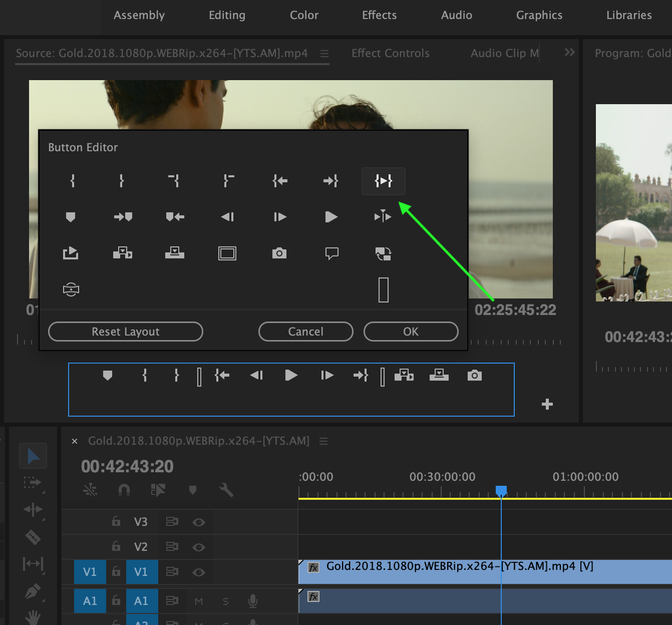Click the blue timeline playhead
The height and width of the screenshot is (625, 672).
point(501,490)
